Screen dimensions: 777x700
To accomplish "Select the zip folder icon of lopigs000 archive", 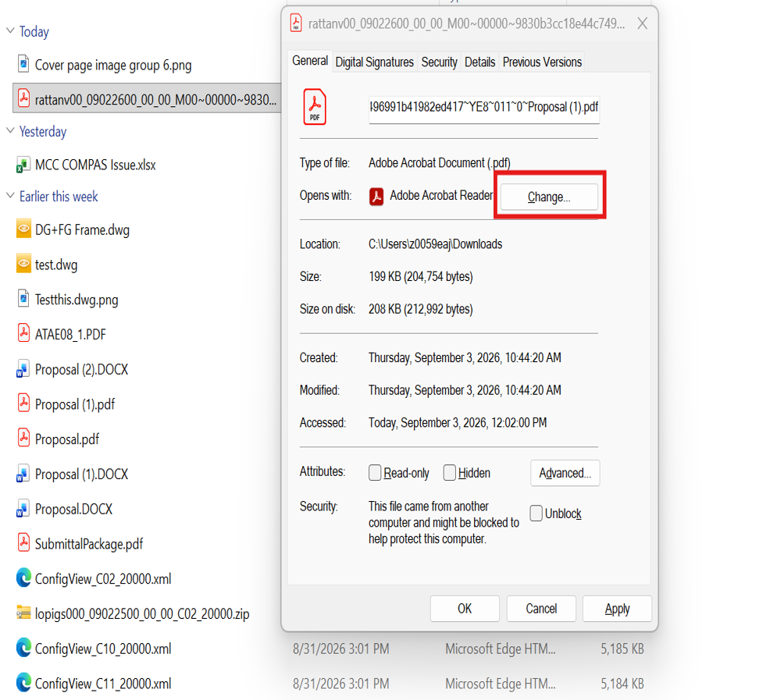I will coord(23,613).
